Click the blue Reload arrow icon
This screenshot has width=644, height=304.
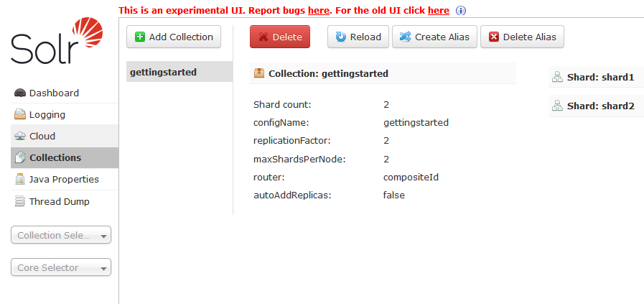[341, 37]
